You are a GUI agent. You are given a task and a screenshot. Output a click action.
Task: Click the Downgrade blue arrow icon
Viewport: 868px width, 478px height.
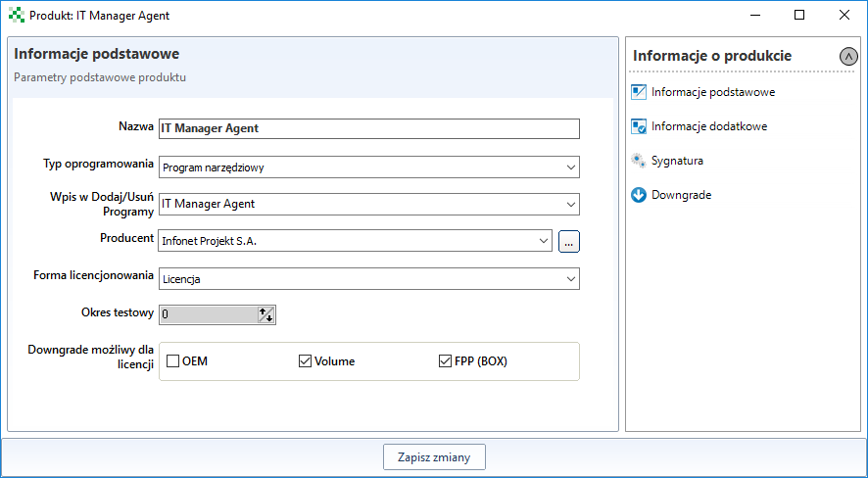(x=639, y=195)
